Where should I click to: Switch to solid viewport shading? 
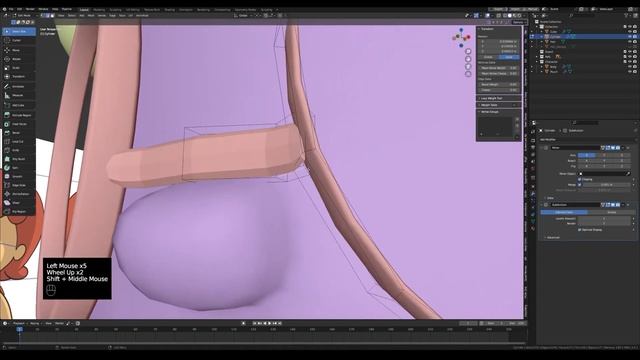509,16
